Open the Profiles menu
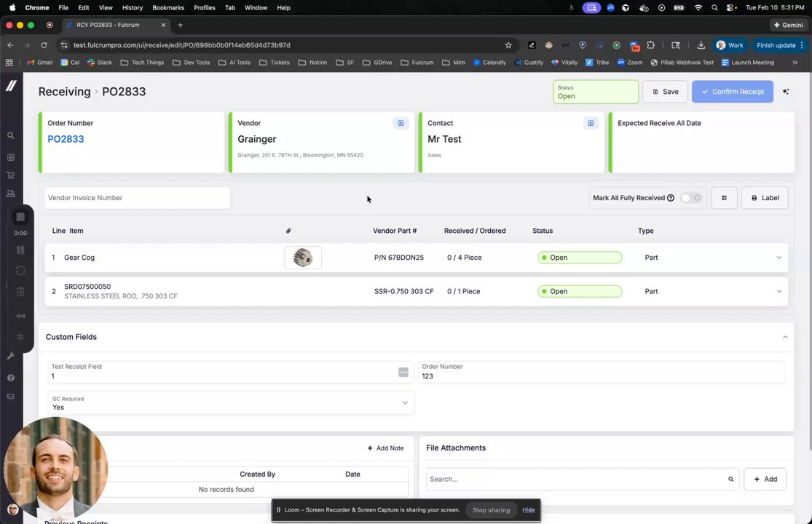This screenshot has height=524, width=812. 205,8
